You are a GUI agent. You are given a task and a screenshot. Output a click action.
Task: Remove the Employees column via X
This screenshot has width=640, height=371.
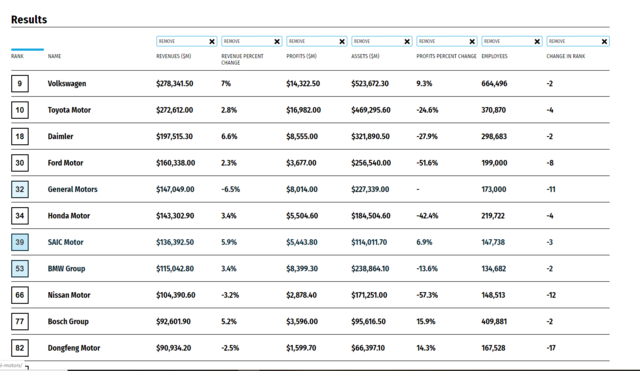coord(537,42)
